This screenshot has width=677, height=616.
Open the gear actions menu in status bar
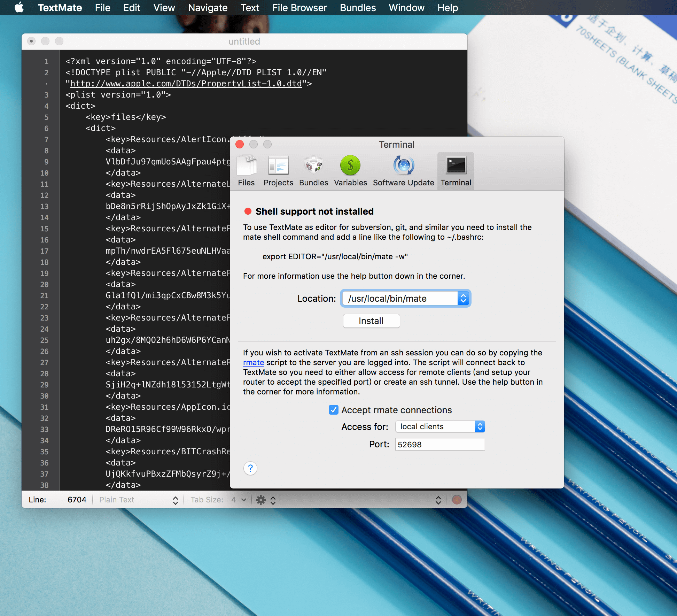tap(261, 500)
